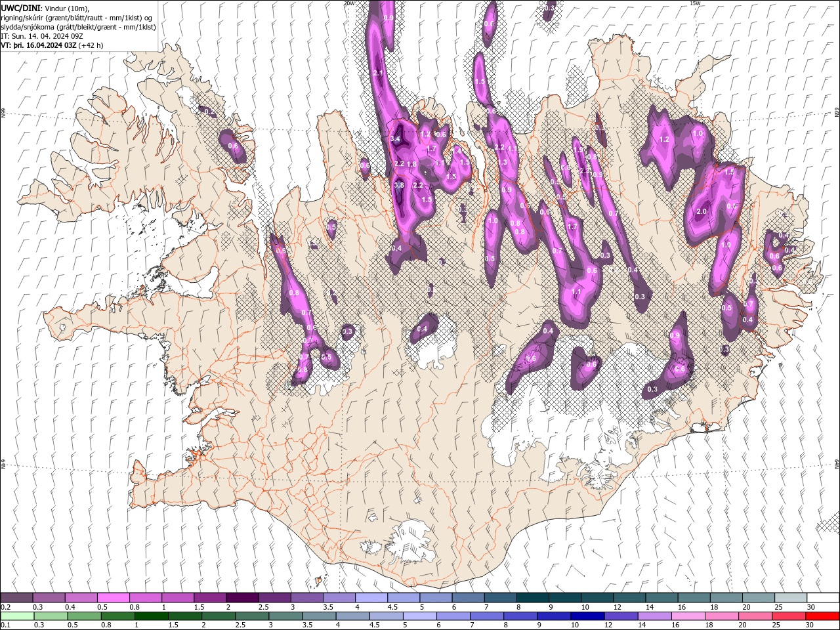This screenshot has height=630, width=840.
Task: Select the bright pink snow swatch between 0.5 and 0.8
Action: (113, 598)
